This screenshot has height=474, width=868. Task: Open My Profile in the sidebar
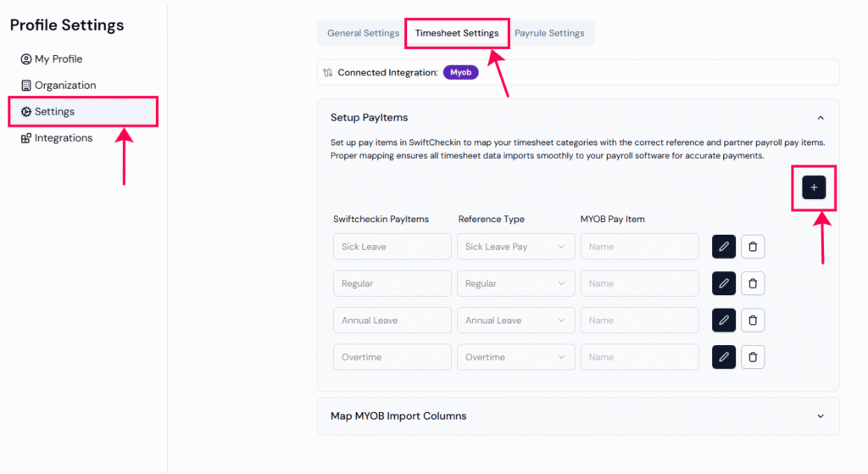(x=58, y=59)
